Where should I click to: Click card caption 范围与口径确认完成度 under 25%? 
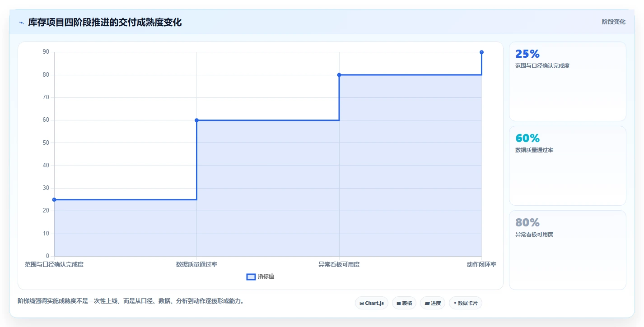tap(542, 66)
